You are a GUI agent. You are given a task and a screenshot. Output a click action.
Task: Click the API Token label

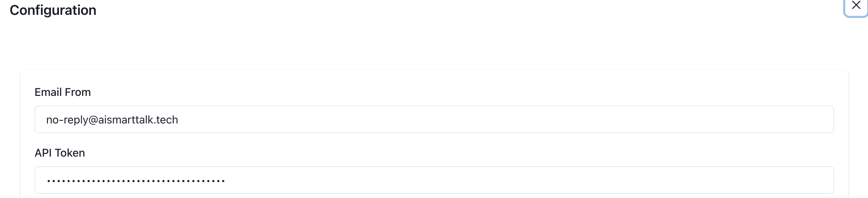coord(60,153)
